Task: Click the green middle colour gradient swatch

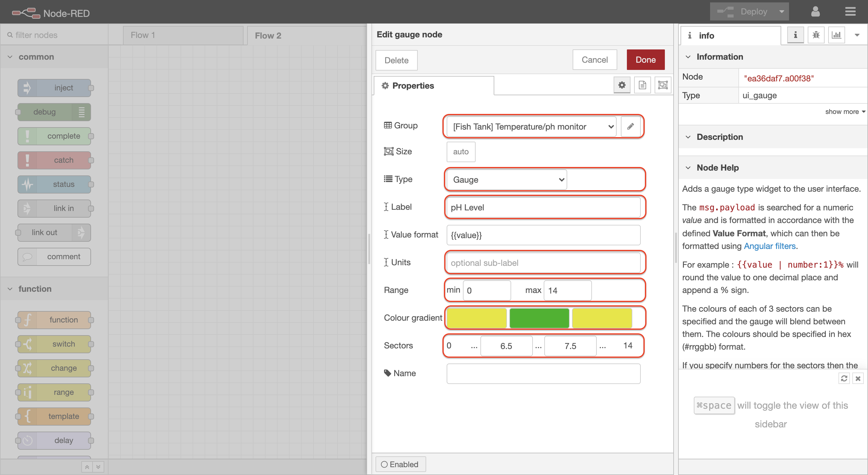Action: tap(539, 318)
